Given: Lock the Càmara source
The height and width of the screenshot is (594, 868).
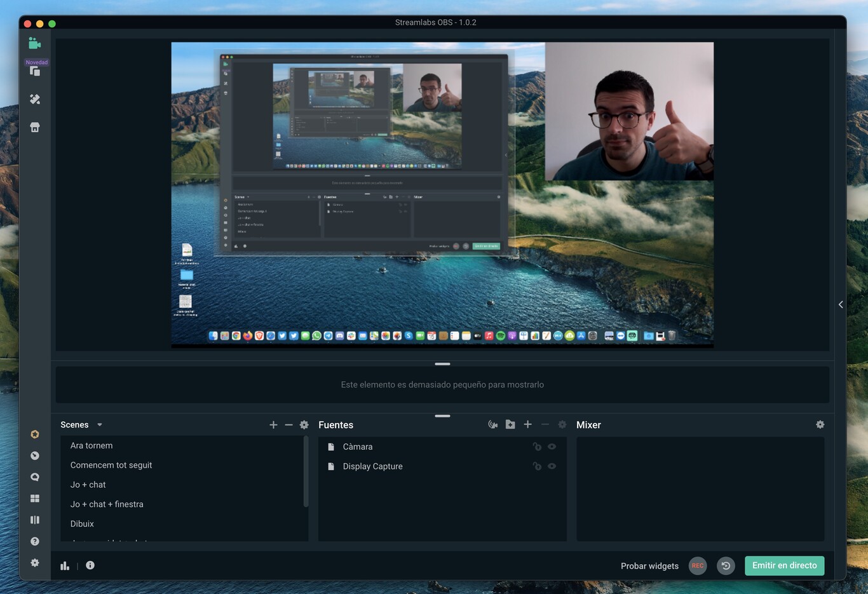Looking at the screenshot, I should click(537, 447).
